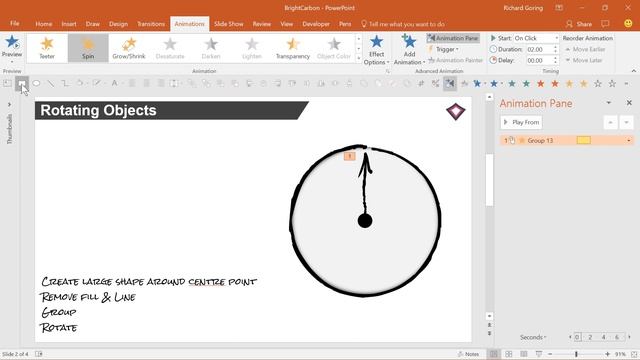This screenshot has height=360, width=640.
Task: Move animation down with the pane's down arrow
Action: tap(626, 122)
